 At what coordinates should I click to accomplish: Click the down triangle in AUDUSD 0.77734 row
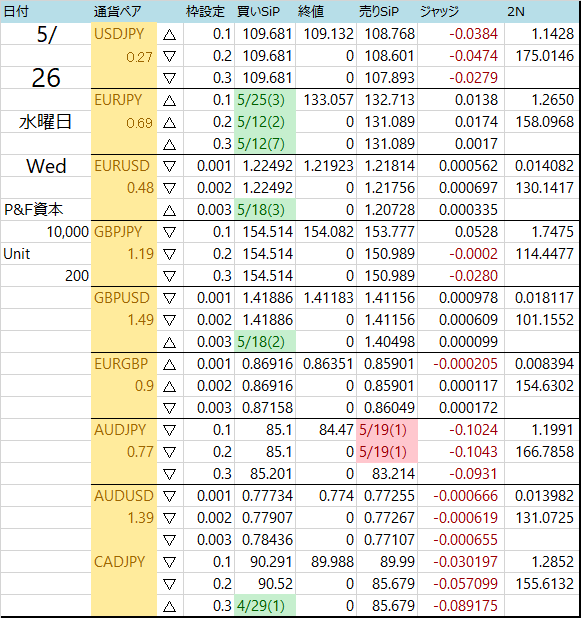pyautogui.click(x=169, y=497)
